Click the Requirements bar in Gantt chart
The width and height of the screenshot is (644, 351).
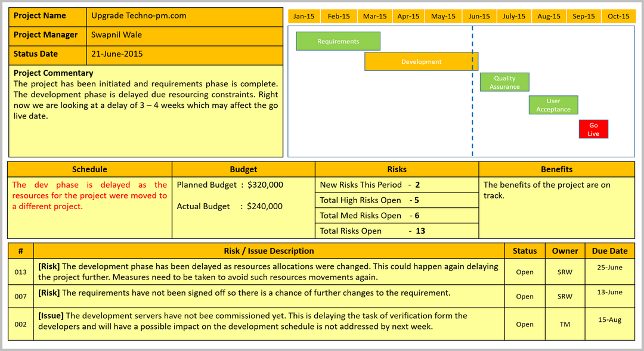click(338, 41)
